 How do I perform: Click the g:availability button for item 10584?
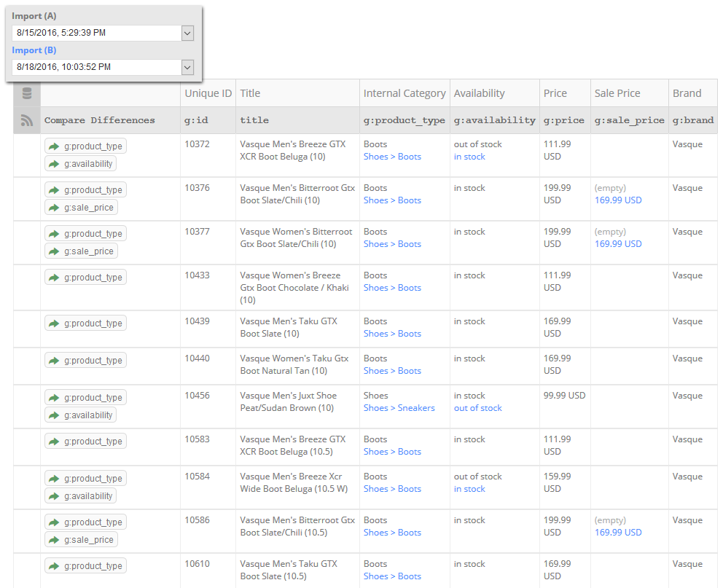(x=81, y=496)
